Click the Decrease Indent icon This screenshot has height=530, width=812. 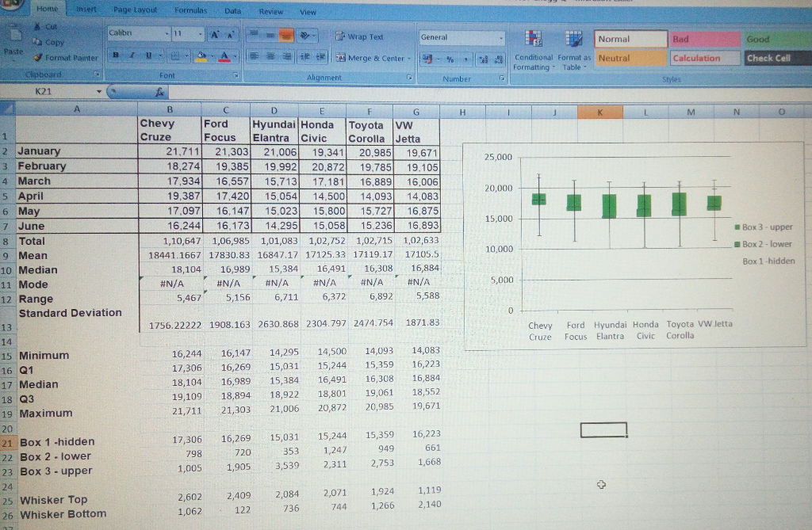pos(305,56)
